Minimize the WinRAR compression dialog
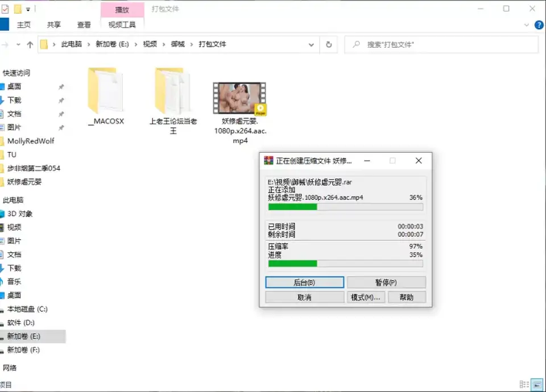The height and width of the screenshot is (392, 546). tap(367, 160)
